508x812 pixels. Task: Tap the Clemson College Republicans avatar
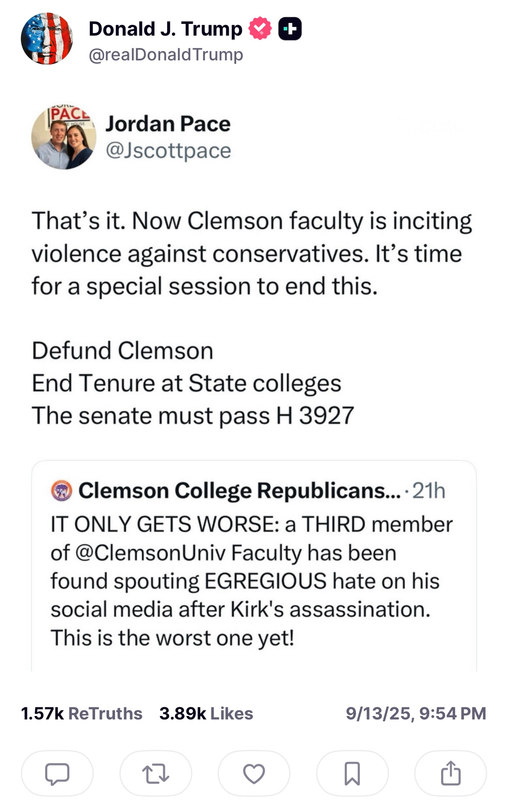coord(62,491)
